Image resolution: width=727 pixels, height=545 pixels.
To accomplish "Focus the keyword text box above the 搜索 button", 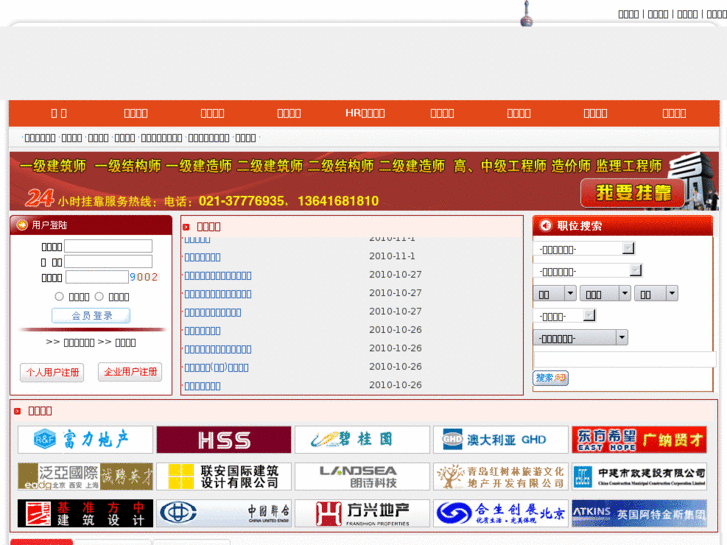I will (x=625, y=359).
